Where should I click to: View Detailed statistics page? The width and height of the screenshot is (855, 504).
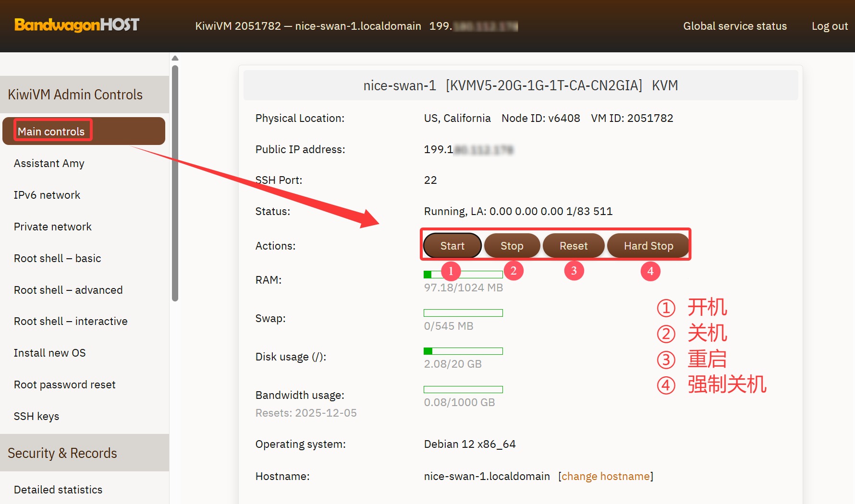pos(58,490)
